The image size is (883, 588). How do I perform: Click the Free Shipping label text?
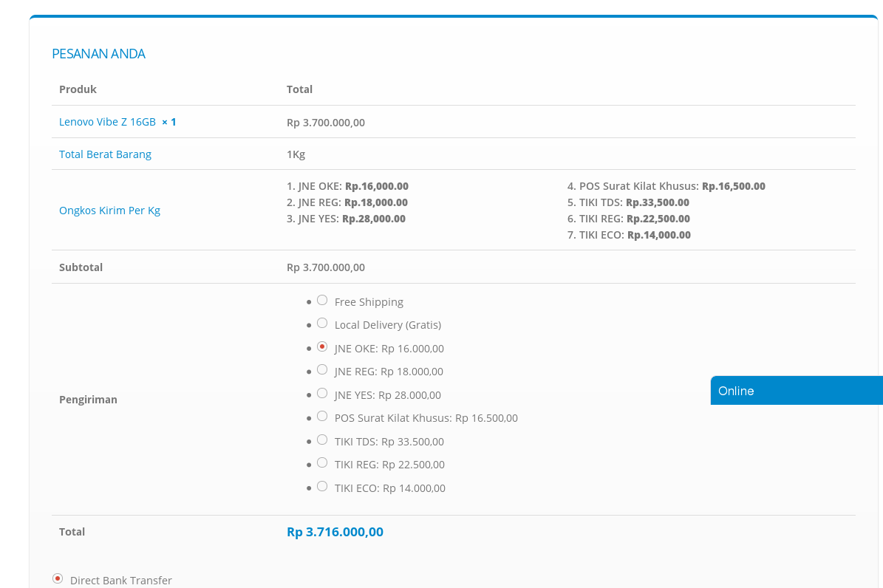coord(369,302)
